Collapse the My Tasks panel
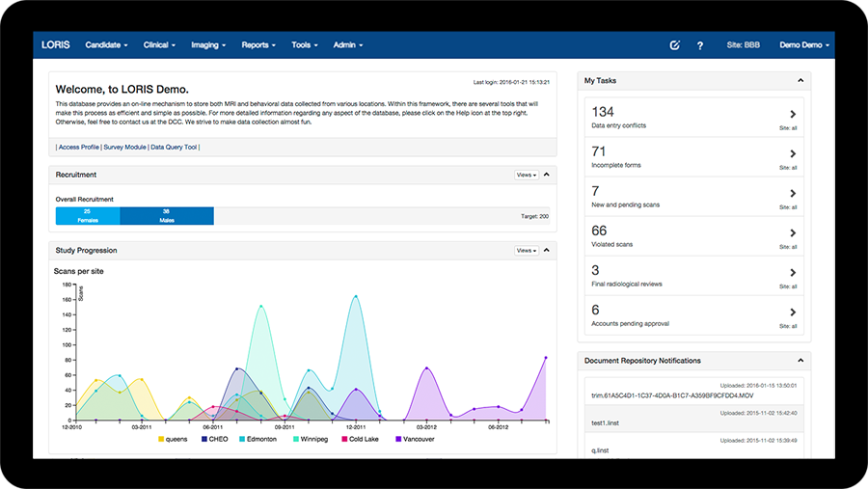Screen dimensions: 868x489 [800, 81]
